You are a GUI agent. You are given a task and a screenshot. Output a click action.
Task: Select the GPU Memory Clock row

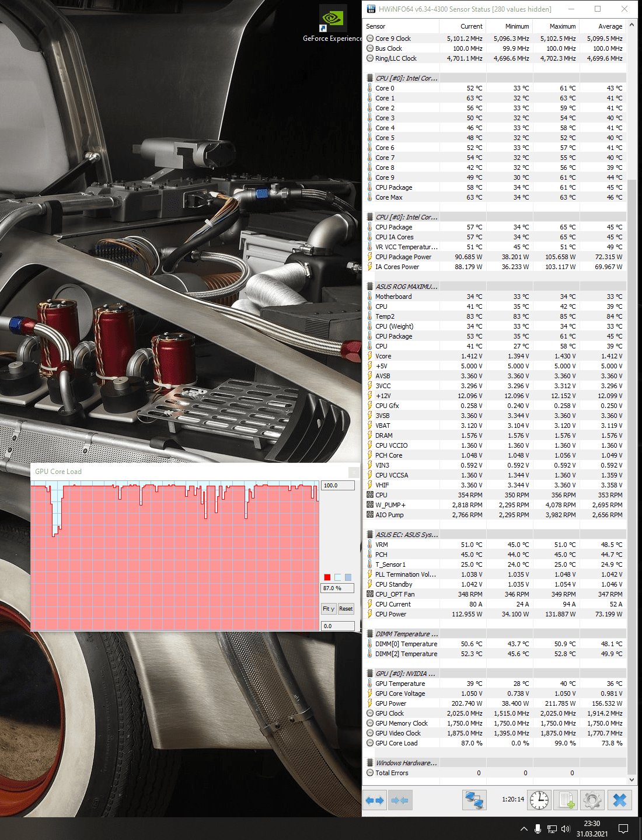tap(494, 723)
